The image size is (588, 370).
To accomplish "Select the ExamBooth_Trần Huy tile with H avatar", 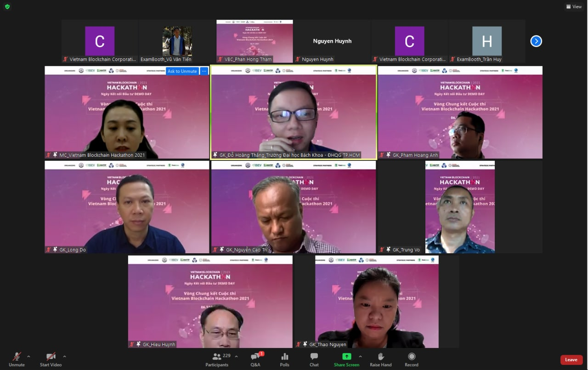I will [x=487, y=41].
